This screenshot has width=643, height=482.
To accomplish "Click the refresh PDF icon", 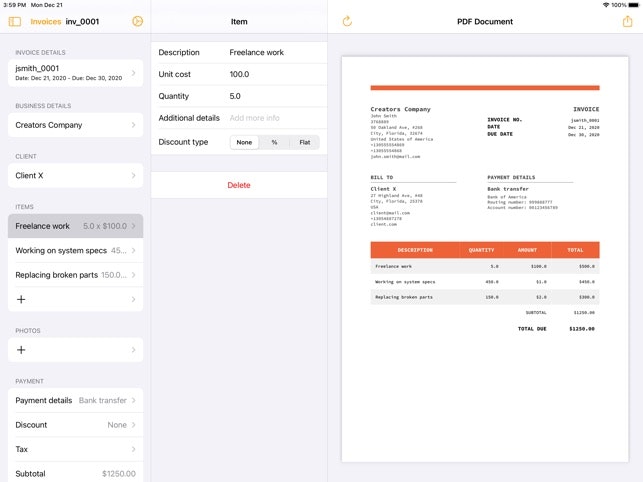I will point(347,21).
